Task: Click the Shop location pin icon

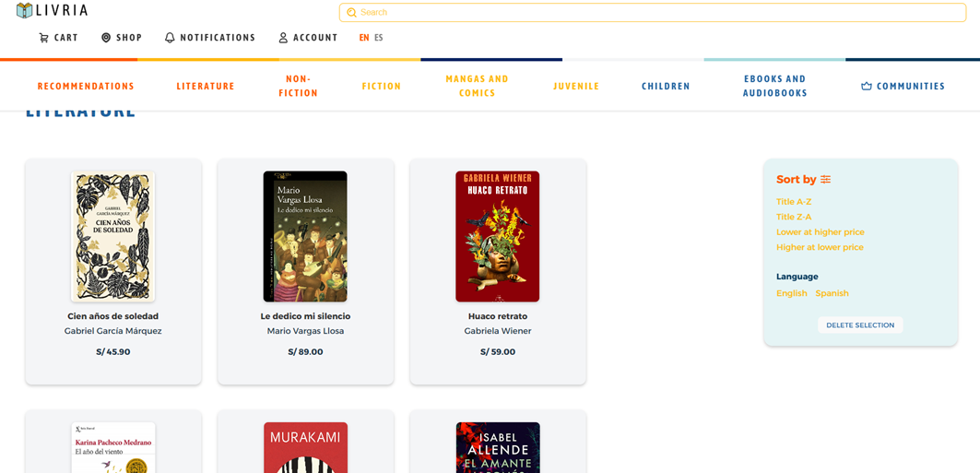Action: pyautogui.click(x=106, y=38)
